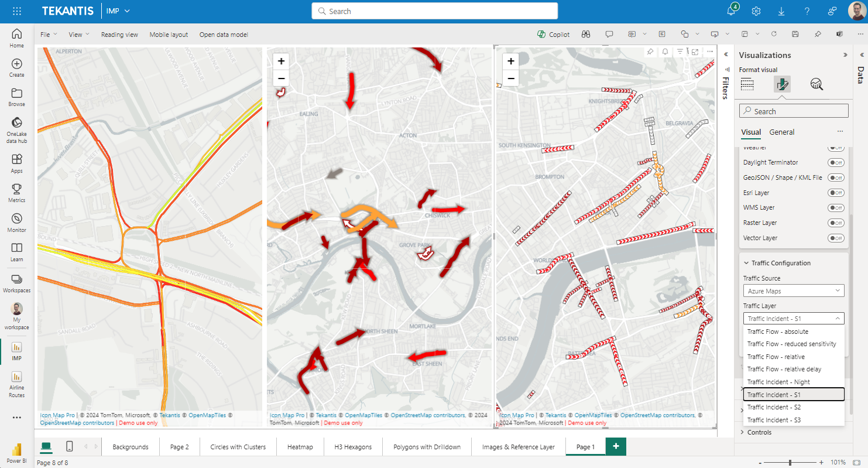This screenshot has width=868, height=468.
Task: Switch to mobile preview at bottom left
Action: tap(68, 446)
